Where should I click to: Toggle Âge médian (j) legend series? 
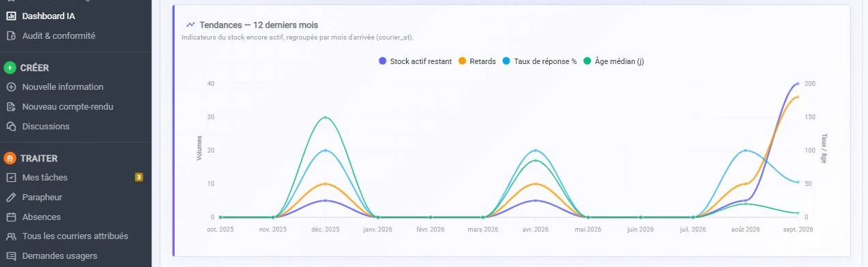613,61
